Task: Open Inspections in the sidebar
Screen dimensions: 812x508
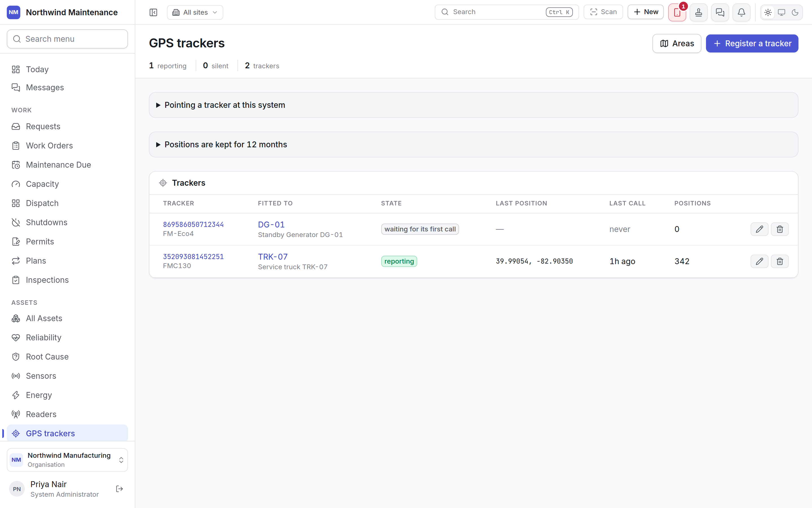Action: point(67,280)
